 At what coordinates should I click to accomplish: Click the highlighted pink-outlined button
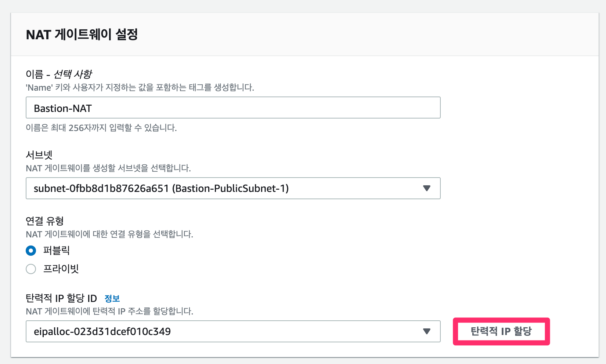tap(501, 331)
